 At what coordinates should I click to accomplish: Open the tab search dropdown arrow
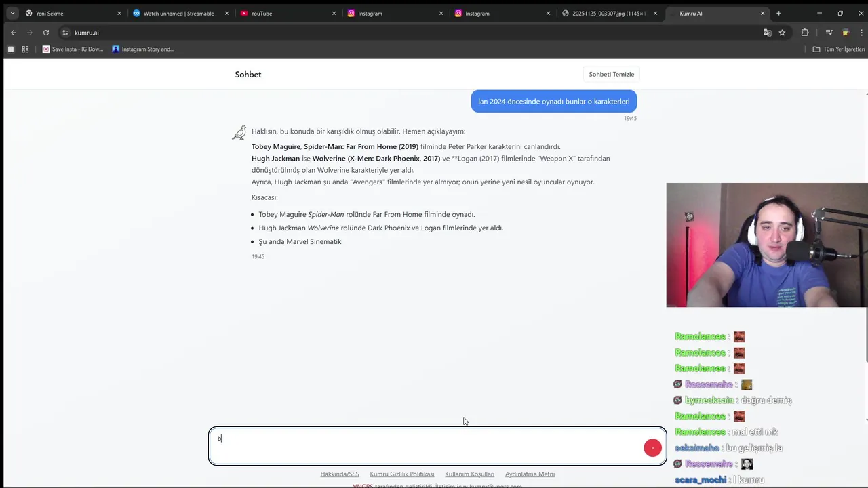click(x=12, y=13)
